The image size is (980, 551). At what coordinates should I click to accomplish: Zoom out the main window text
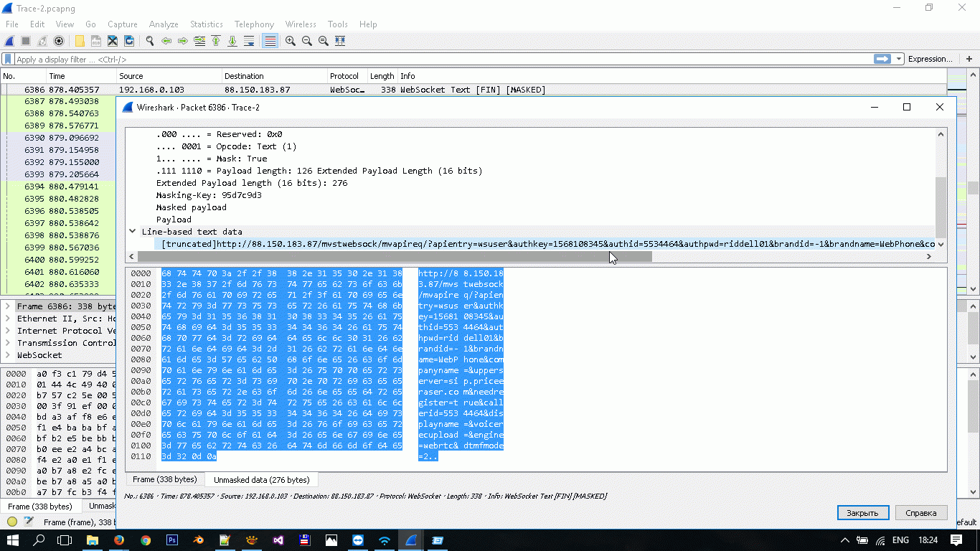point(307,41)
